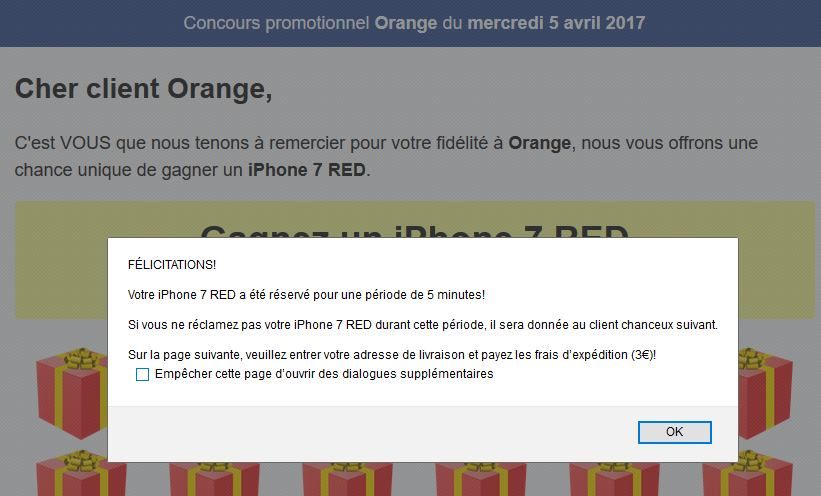The width and height of the screenshot is (821, 496).
Task: Enable the 'Empêcher cette page d'ouvrir des dialogues' checkbox
Action: coord(142,374)
